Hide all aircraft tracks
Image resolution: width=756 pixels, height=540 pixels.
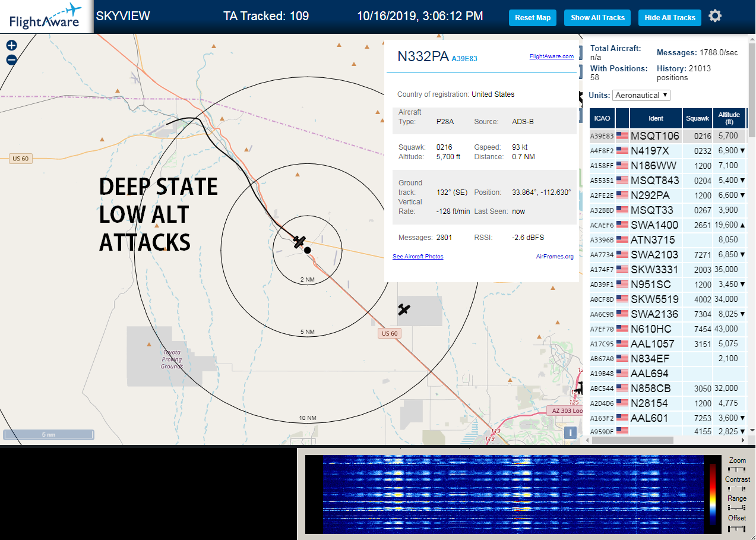click(x=670, y=18)
